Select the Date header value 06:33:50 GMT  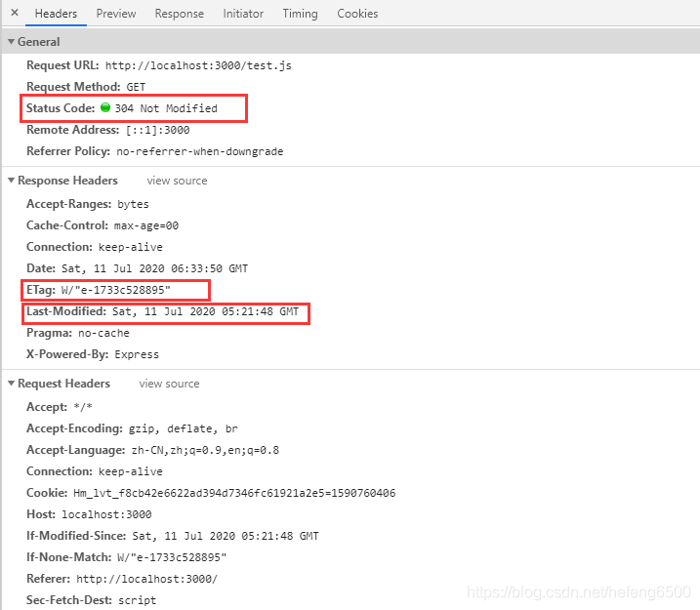(154, 268)
